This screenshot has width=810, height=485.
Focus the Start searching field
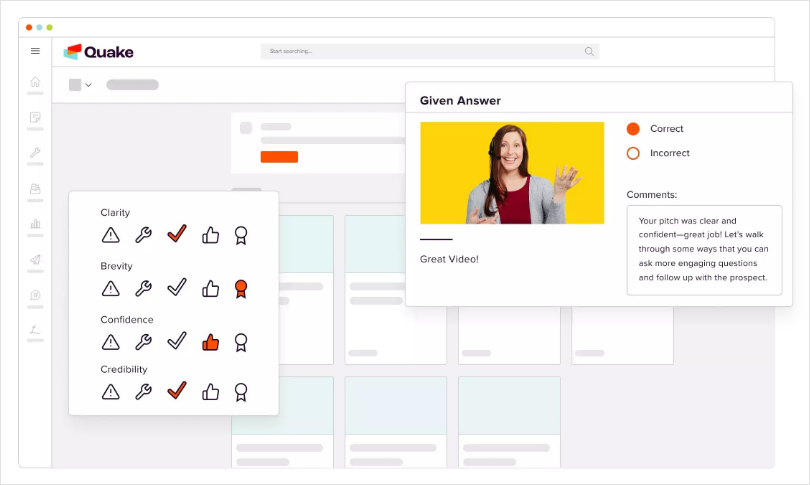pos(430,51)
